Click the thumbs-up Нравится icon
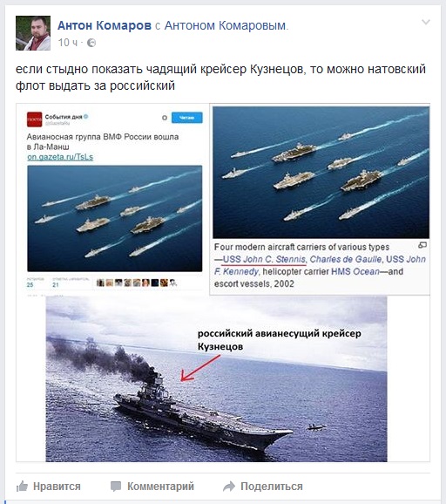 (x=22, y=487)
